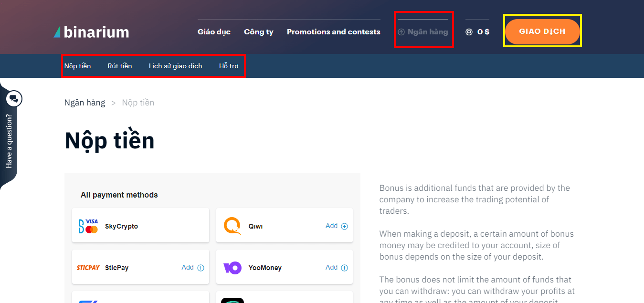Click the YooMoney logo icon
The image size is (644, 303).
[232, 268]
